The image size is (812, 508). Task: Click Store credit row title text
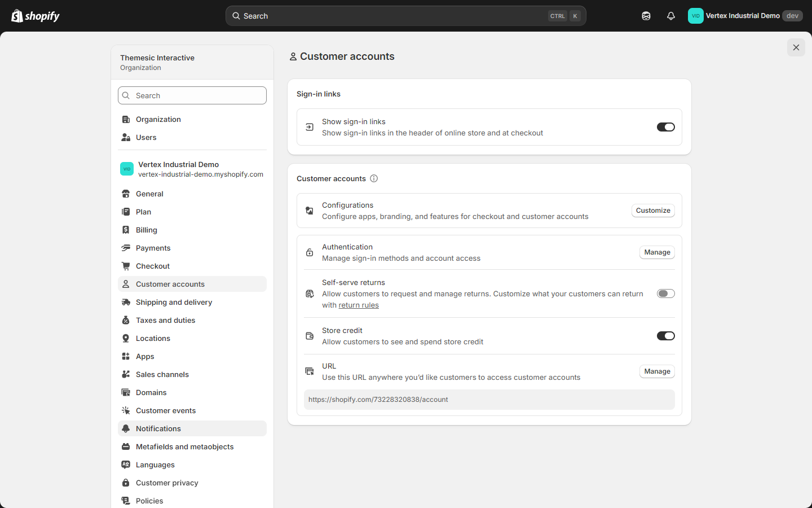[x=342, y=330]
